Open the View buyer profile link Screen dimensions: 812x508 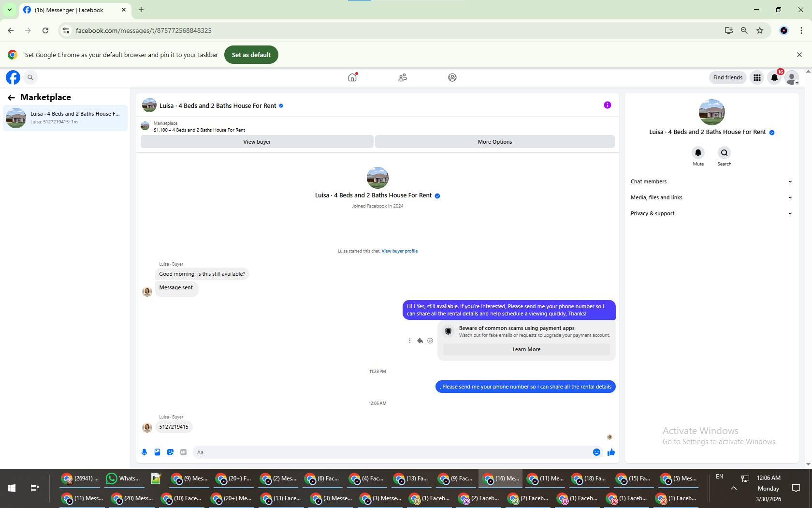coord(400,251)
